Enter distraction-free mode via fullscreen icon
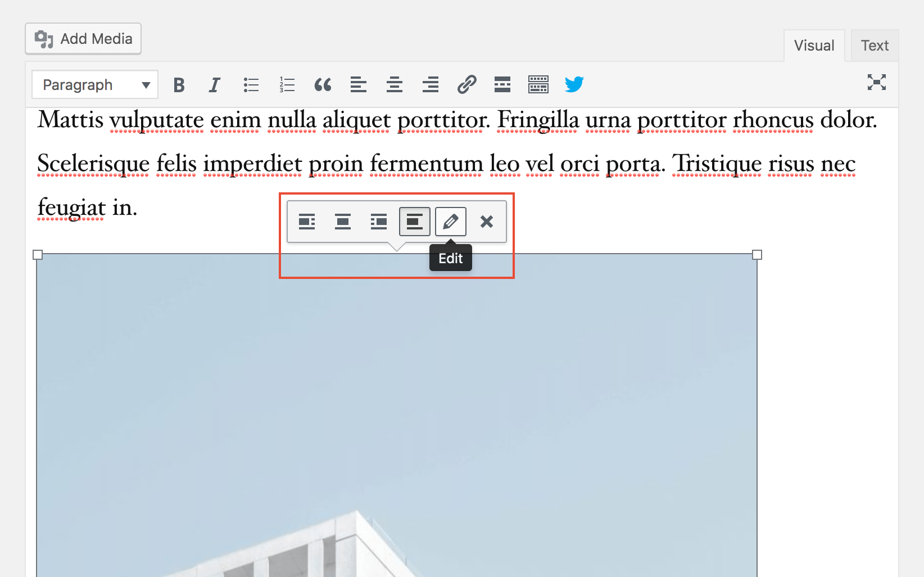The image size is (924, 577). (877, 83)
